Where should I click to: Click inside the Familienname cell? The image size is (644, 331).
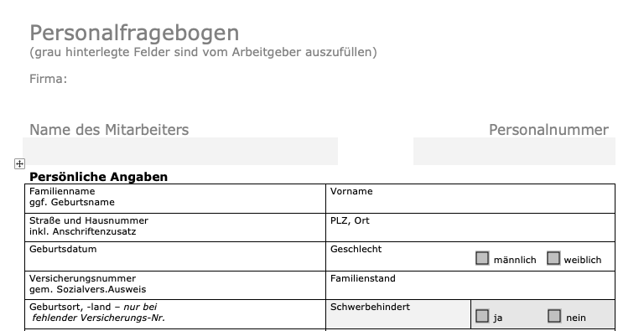(x=175, y=199)
